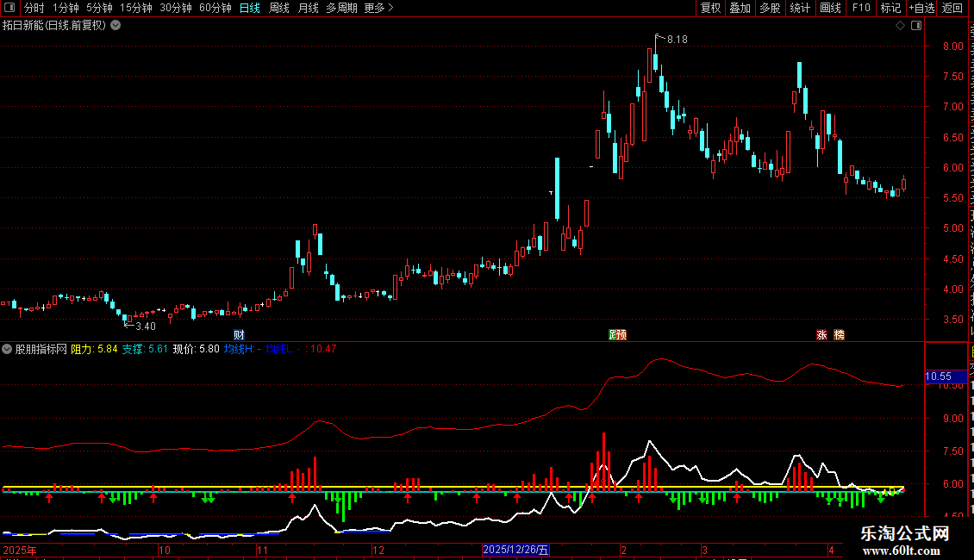The image size is (974, 560).
Task: Switch to the 分时 intraday view
Action: click(34, 8)
